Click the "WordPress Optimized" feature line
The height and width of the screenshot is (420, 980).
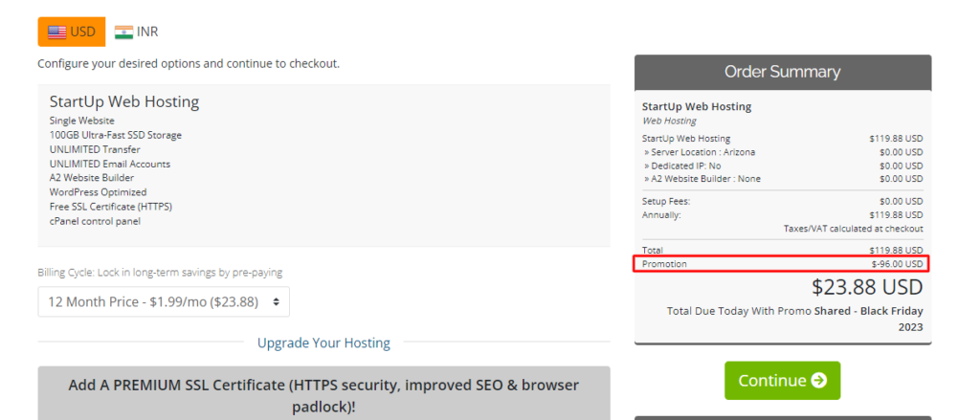[99, 192]
